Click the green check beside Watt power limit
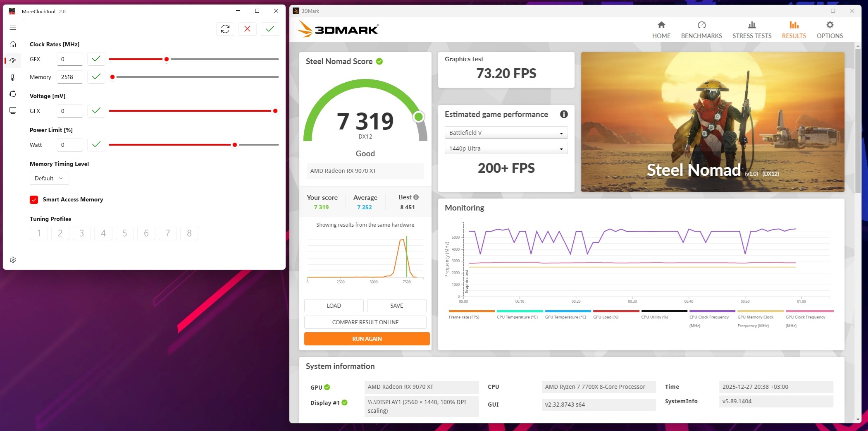868x431 pixels. point(96,144)
